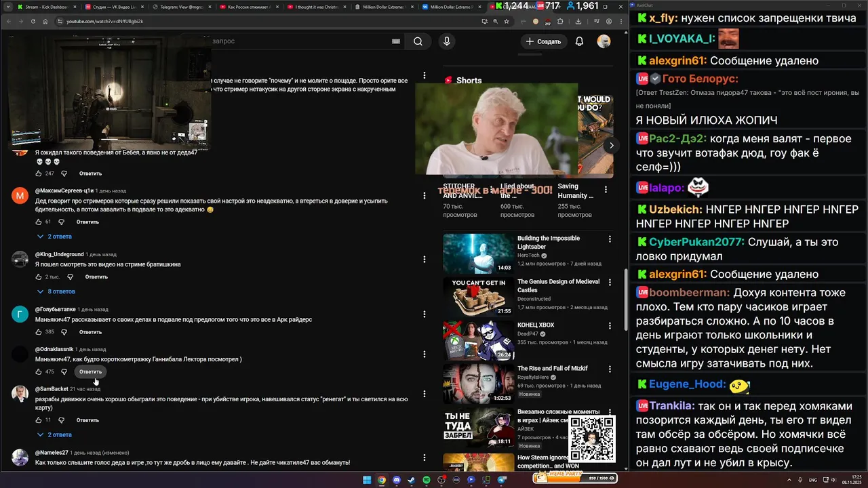Click the YouTube page vertical scrollbar

coord(626,298)
